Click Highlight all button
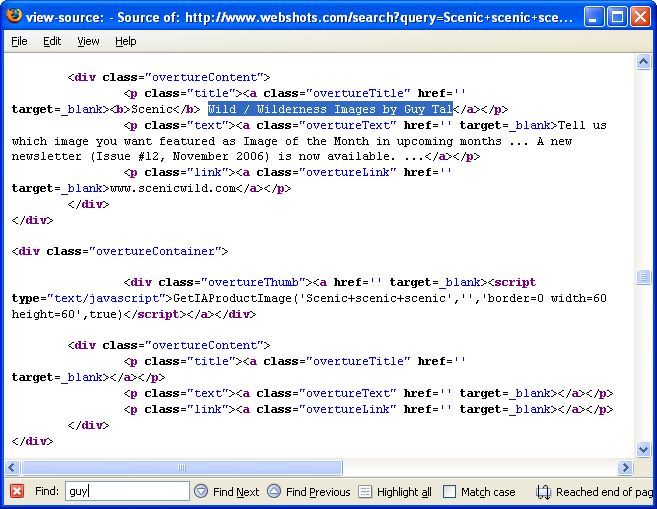Screen dimensions: 657x509 click(x=395, y=491)
